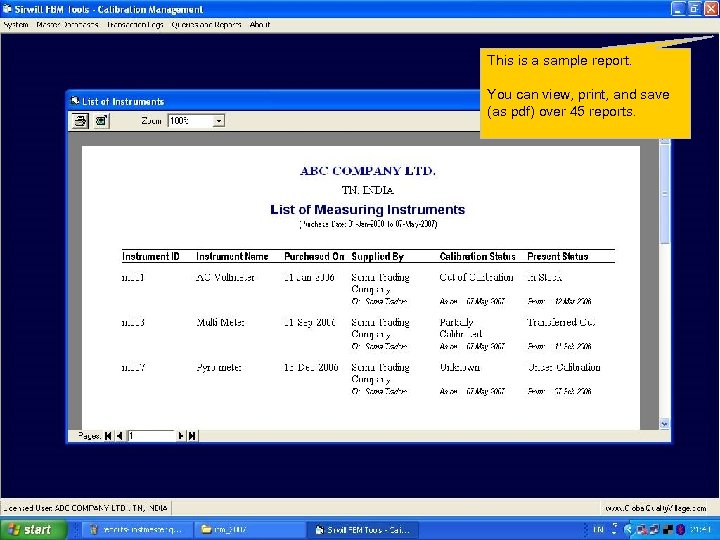The image size is (720, 540).
Task: Jump to the last report page
Action: [192, 436]
